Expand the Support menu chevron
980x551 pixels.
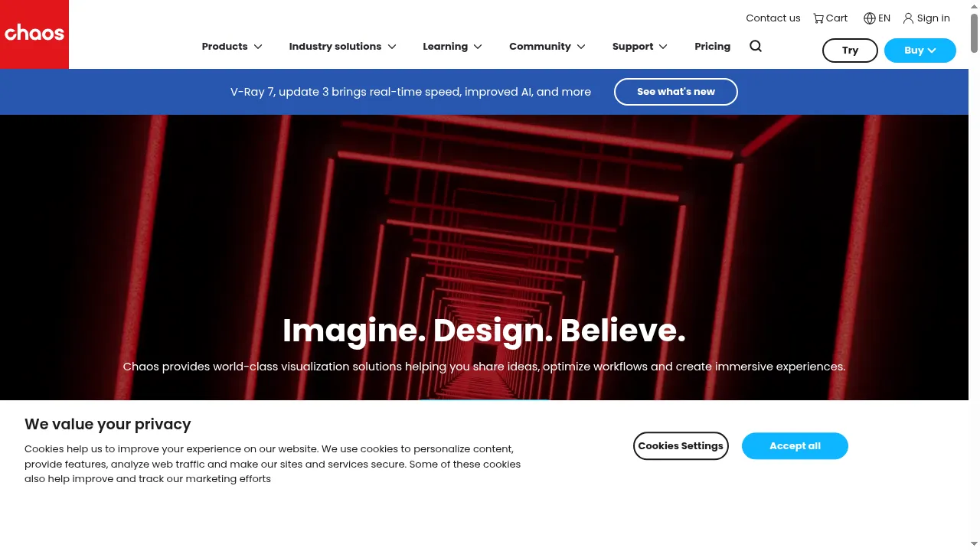coord(663,47)
